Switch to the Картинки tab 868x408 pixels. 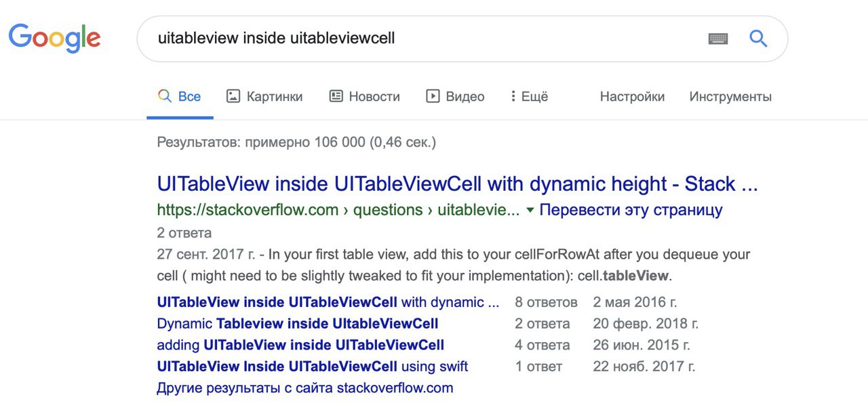tap(264, 96)
